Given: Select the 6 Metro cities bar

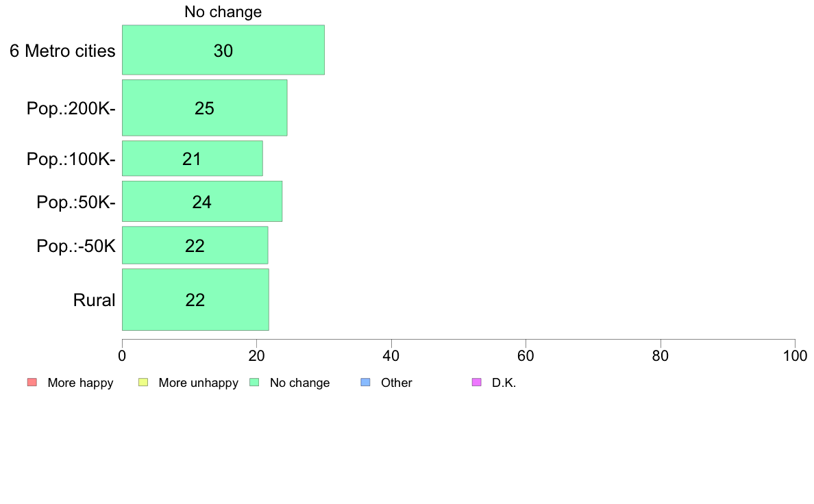Looking at the screenshot, I should point(223,50).
